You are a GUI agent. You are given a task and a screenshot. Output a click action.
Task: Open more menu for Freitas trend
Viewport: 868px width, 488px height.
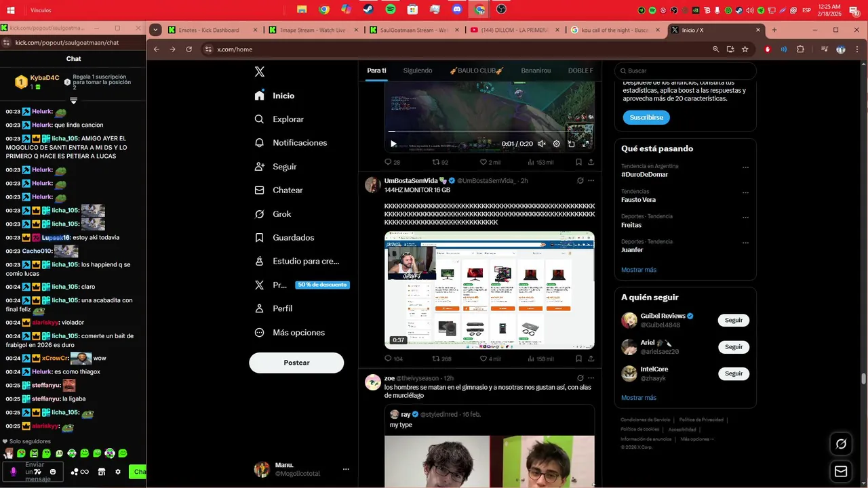click(745, 218)
